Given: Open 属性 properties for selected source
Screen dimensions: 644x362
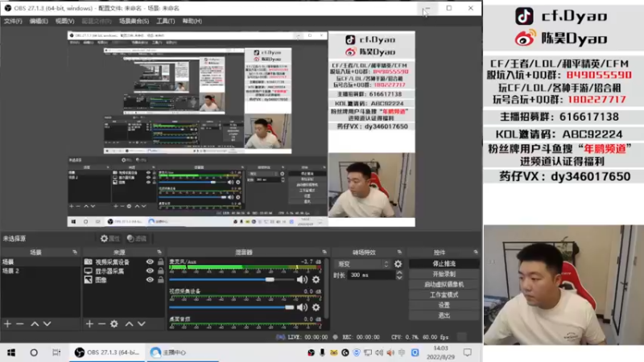Looking at the screenshot, I should pyautogui.click(x=109, y=238).
